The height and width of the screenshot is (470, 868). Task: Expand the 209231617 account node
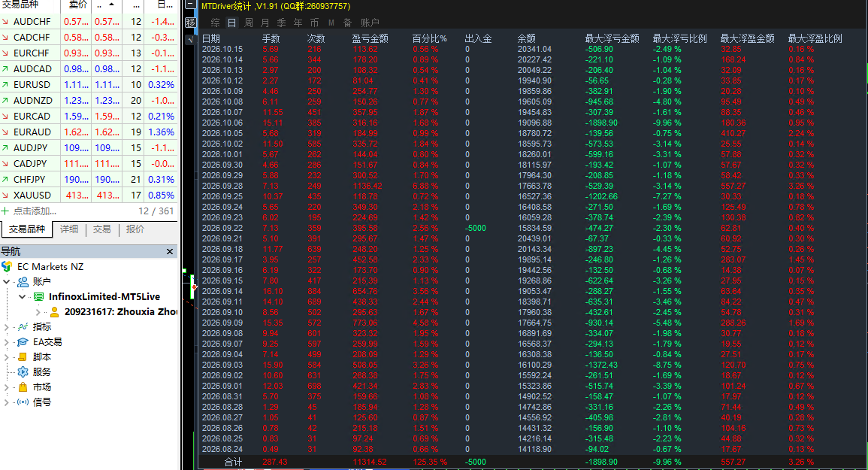pos(38,312)
